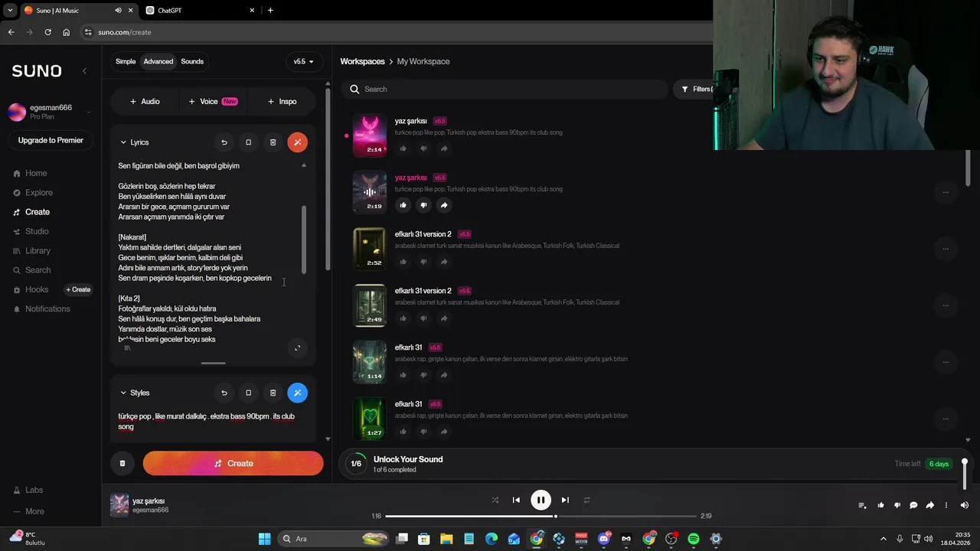Screen dimensions: 980x551
Task: Toggle repeat in the player
Action: pos(586,500)
